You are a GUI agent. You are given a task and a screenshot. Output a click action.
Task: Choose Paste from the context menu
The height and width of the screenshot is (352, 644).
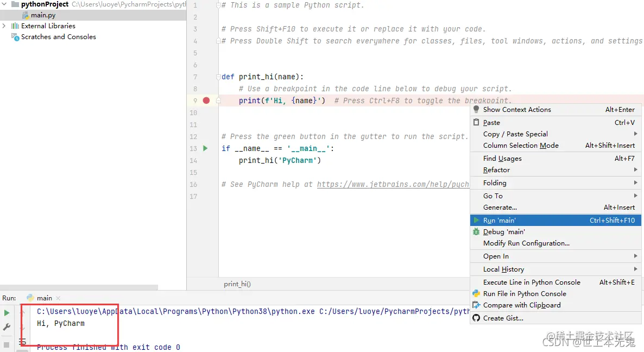tap(555, 122)
